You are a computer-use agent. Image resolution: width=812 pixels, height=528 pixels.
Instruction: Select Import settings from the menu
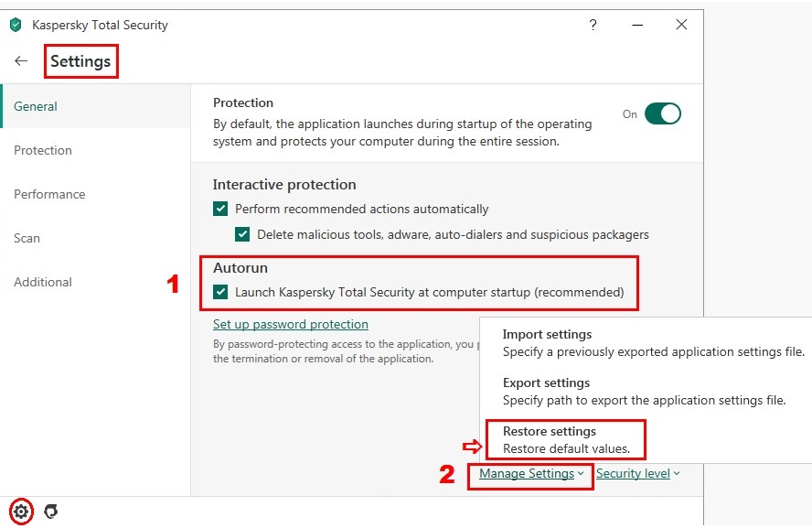click(547, 335)
